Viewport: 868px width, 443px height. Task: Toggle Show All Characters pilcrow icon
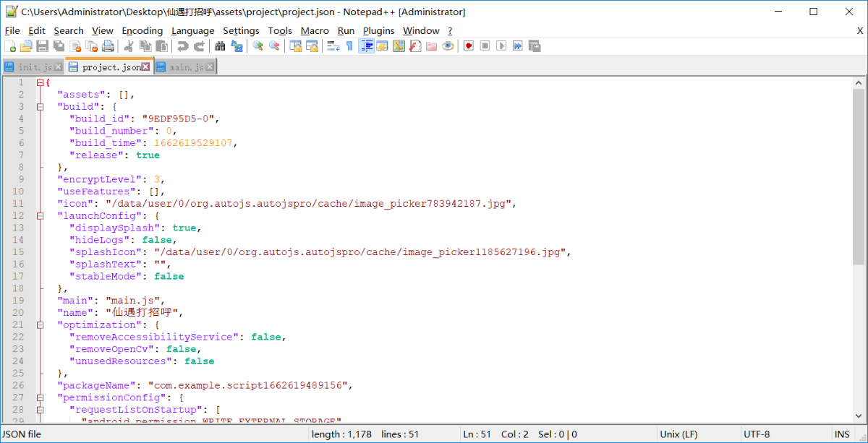point(349,46)
